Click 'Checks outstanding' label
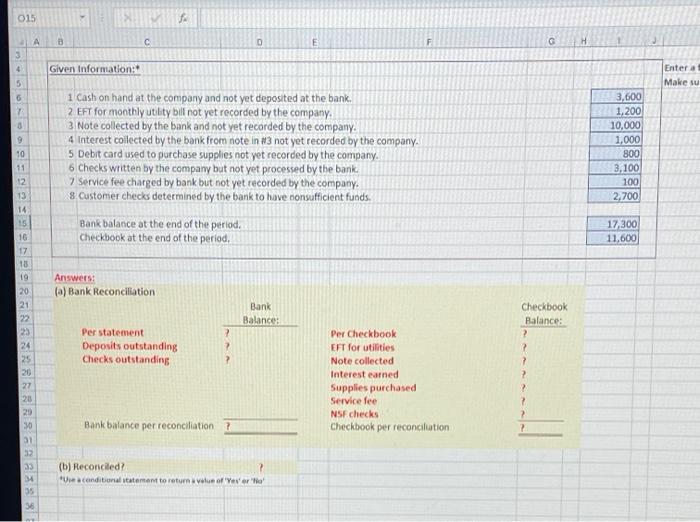This screenshot has width=700, height=522. pyautogui.click(x=125, y=359)
